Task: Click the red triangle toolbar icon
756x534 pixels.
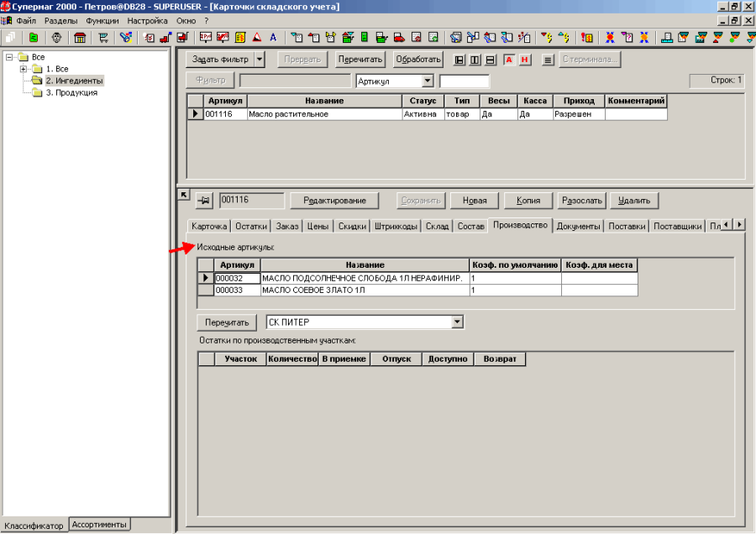Action: click(257, 38)
